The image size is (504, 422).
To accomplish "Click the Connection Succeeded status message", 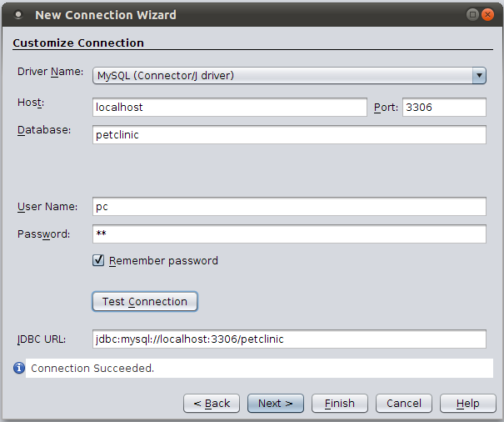I will pyautogui.click(x=92, y=368).
